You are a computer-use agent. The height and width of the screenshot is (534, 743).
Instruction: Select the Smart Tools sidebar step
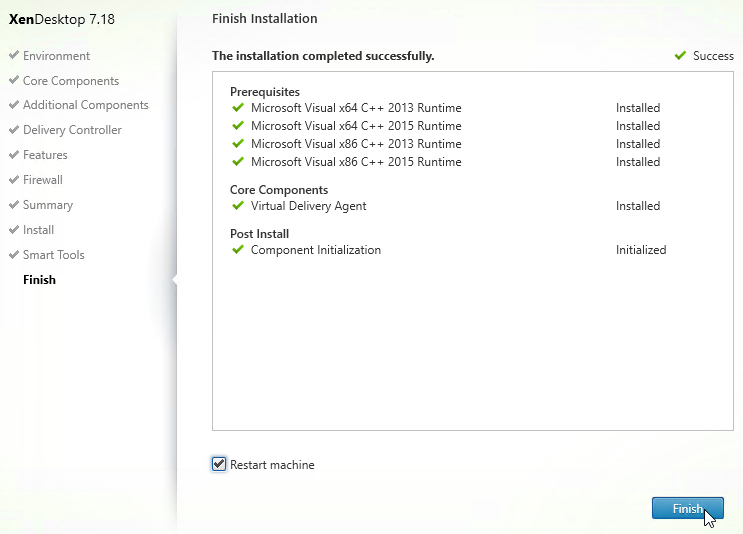pos(54,255)
